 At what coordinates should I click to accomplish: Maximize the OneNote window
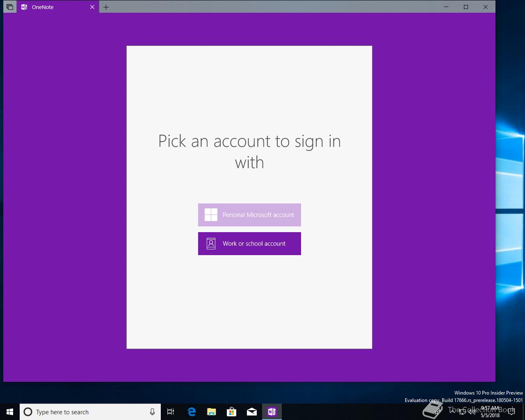point(466,7)
